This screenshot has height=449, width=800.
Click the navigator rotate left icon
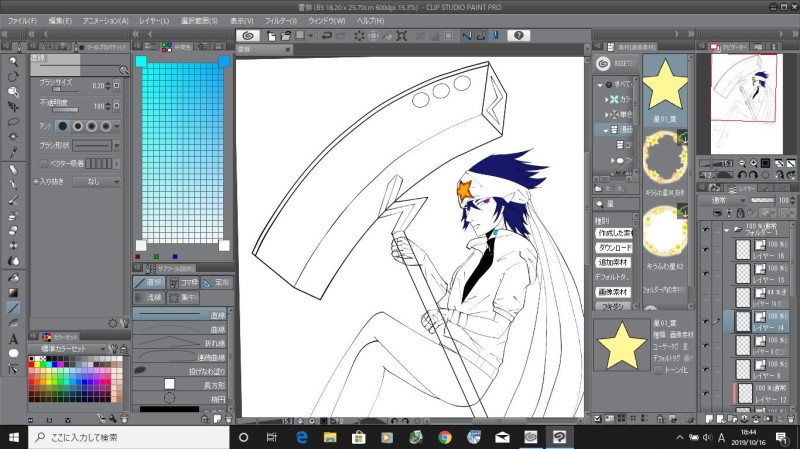[x=742, y=175]
